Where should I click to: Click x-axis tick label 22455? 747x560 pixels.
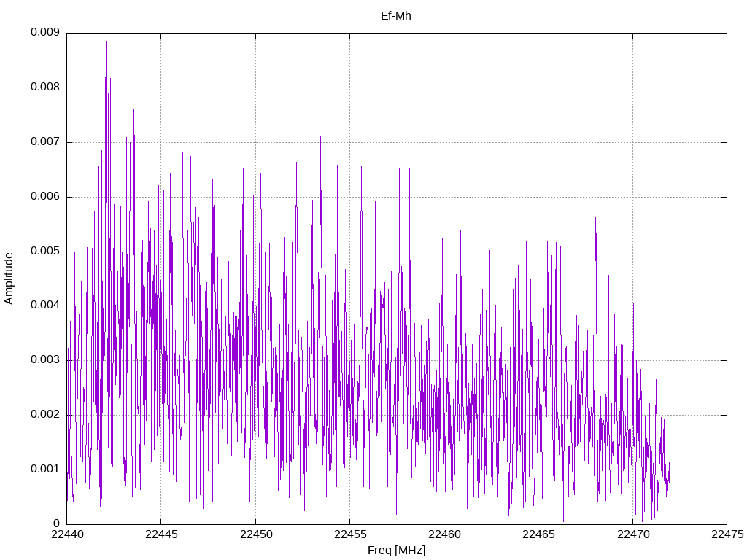point(349,534)
